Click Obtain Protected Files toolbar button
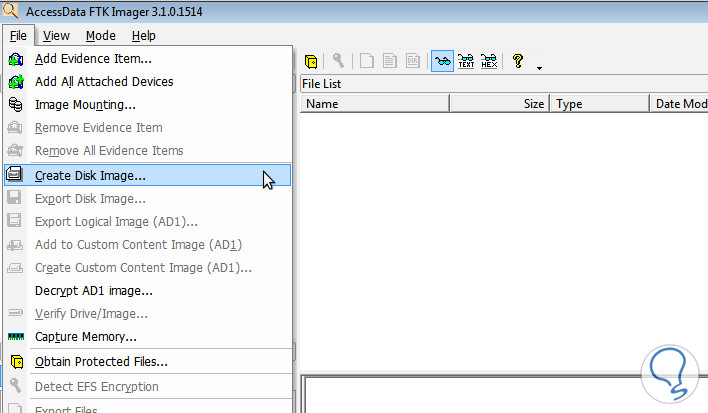708x413 pixels. pyautogui.click(x=311, y=61)
